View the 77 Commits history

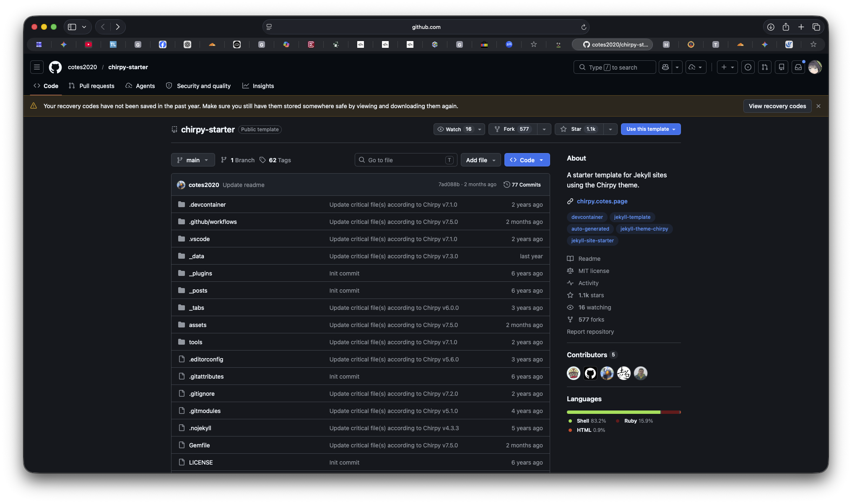pos(522,185)
